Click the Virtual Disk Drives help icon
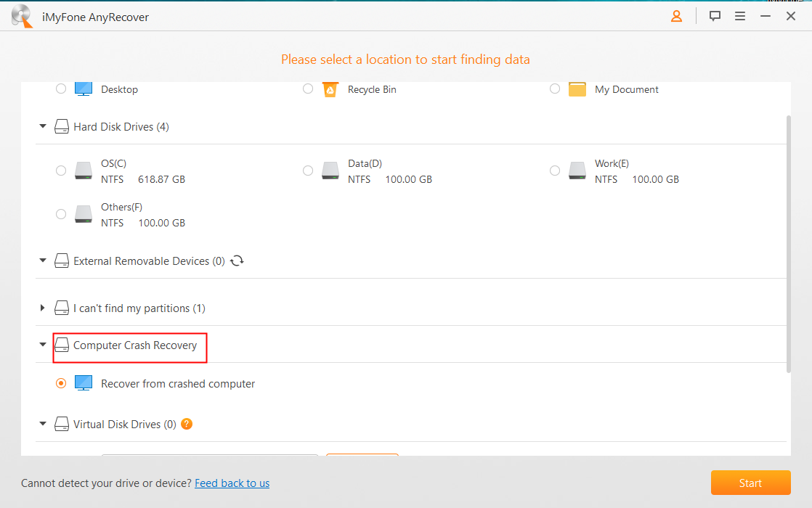The height and width of the screenshot is (508, 812). [187, 425]
